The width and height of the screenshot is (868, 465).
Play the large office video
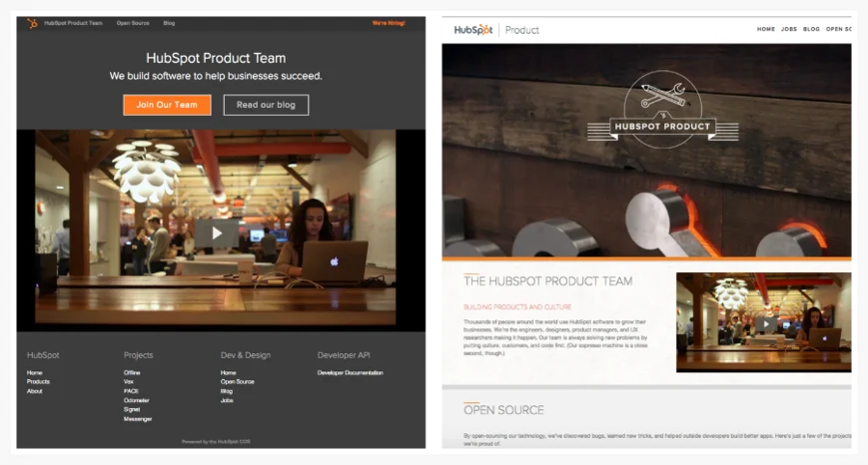tap(217, 233)
